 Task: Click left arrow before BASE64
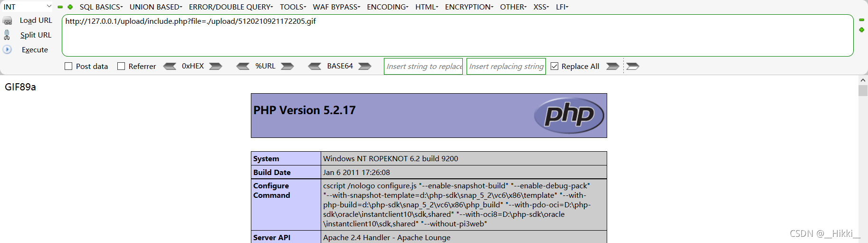[315, 66]
